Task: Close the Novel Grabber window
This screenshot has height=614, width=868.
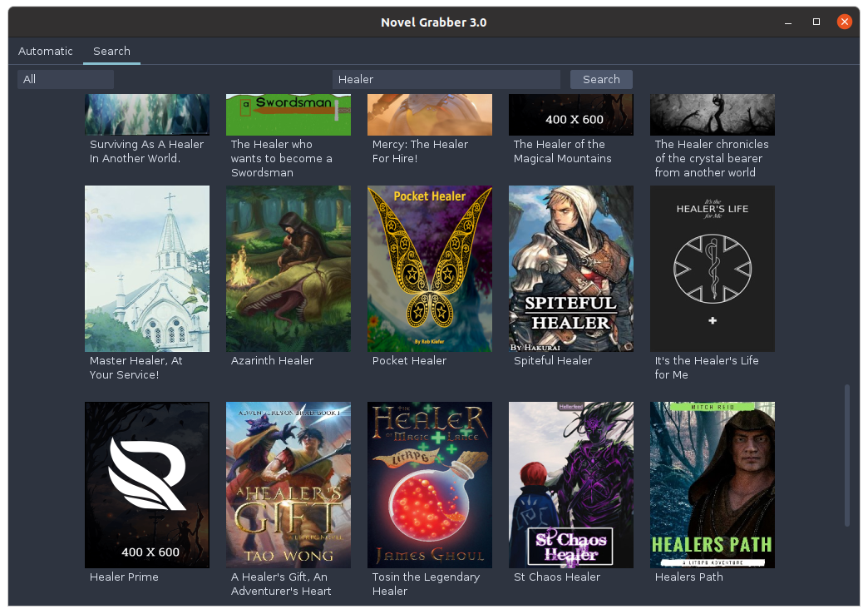Action: pos(844,22)
